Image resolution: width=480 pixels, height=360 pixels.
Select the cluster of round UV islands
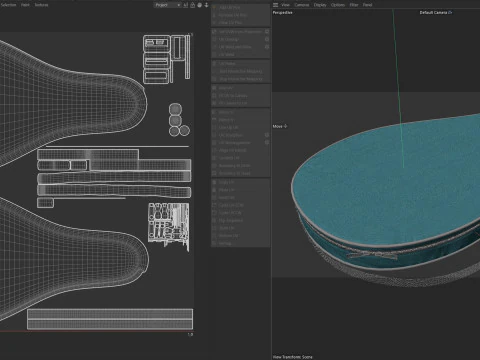(179, 120)
